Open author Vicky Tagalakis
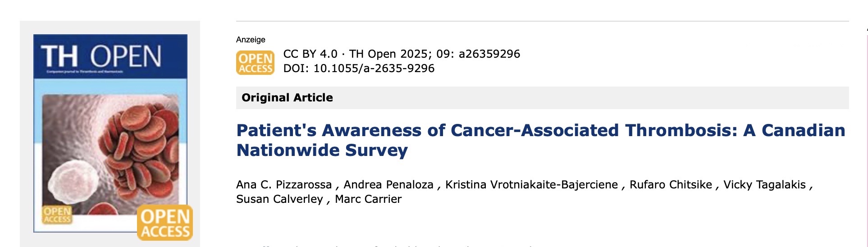The width and height of the screenshot is (868, 247). pyautogui.click(x=764, y=185)
